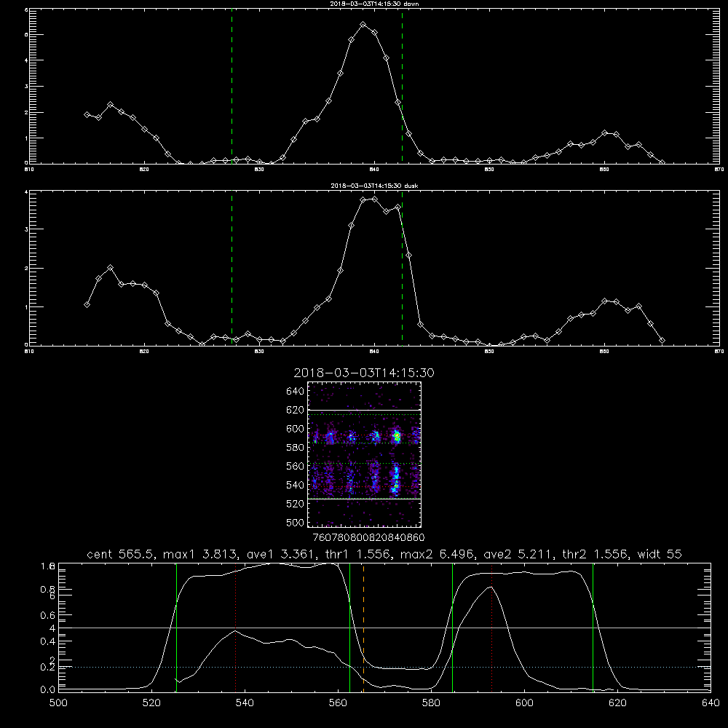Click the 580 x-axis label of bottom plot

(x=431, y=703)
